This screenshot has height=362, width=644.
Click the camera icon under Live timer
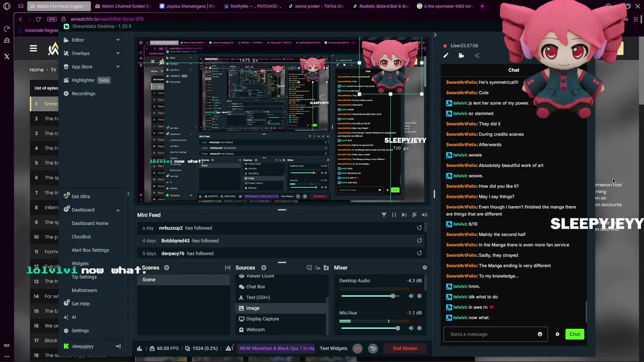pos(461,56)
